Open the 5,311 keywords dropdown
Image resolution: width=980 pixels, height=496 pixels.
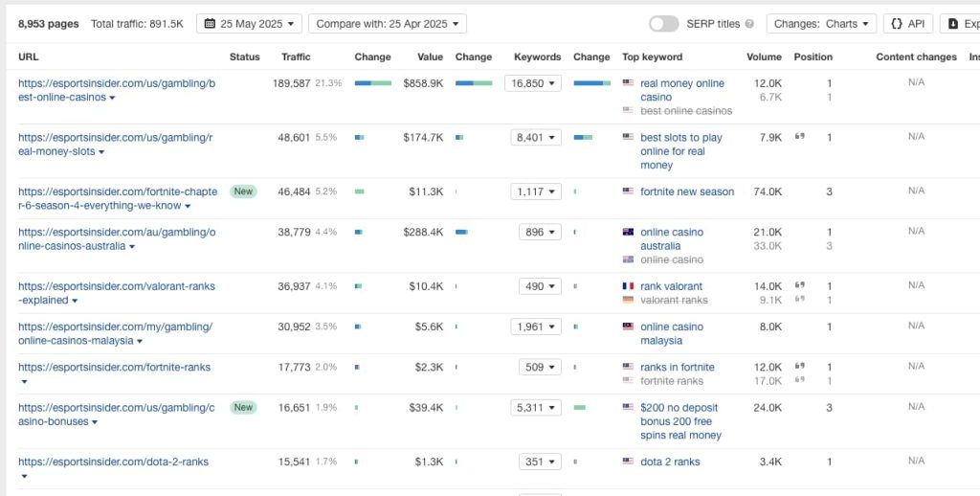(x=536, y=408)
